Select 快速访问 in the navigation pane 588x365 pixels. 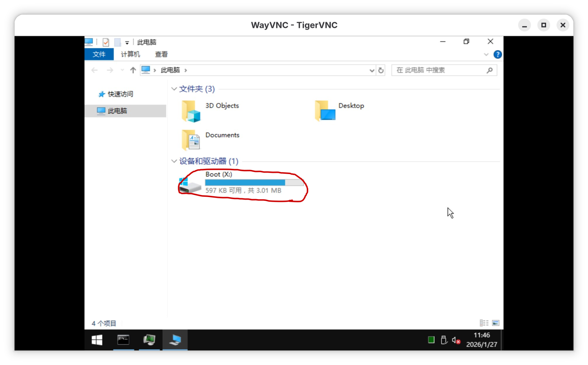click(120, 94)
